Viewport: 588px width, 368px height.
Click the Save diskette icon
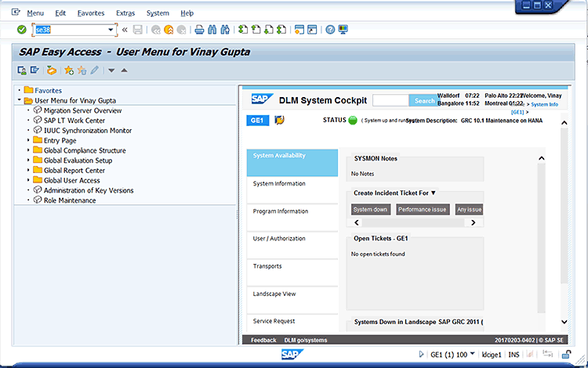(x=138, y=30)
